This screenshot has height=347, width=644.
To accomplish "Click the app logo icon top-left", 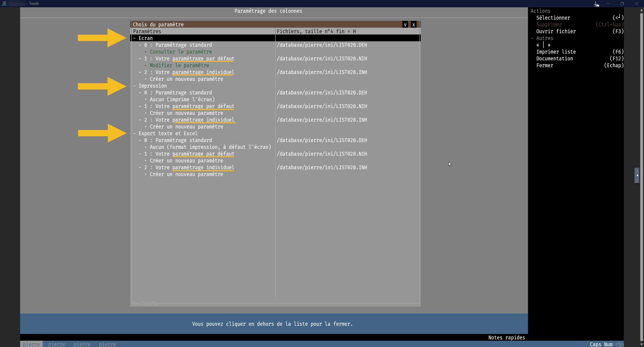I will (4, 4).
